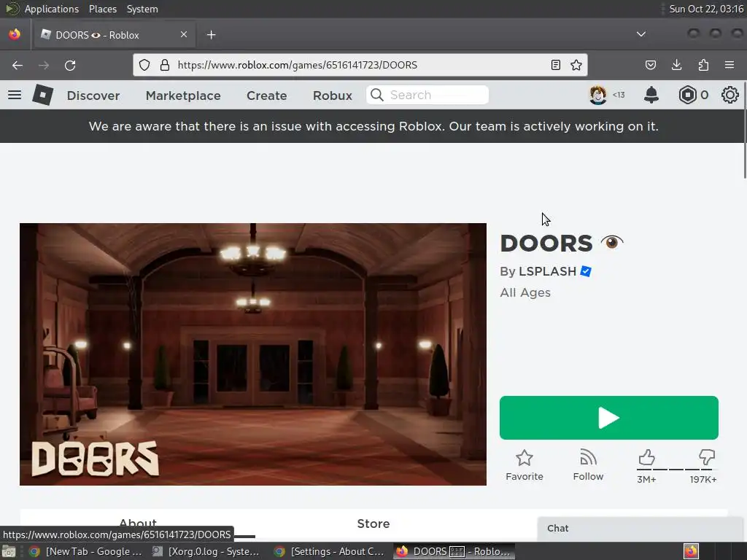Click the DOORS lobby thumbnail image
Image resolution: width=747 pixels, height=560 pixels.
point(253,354)
